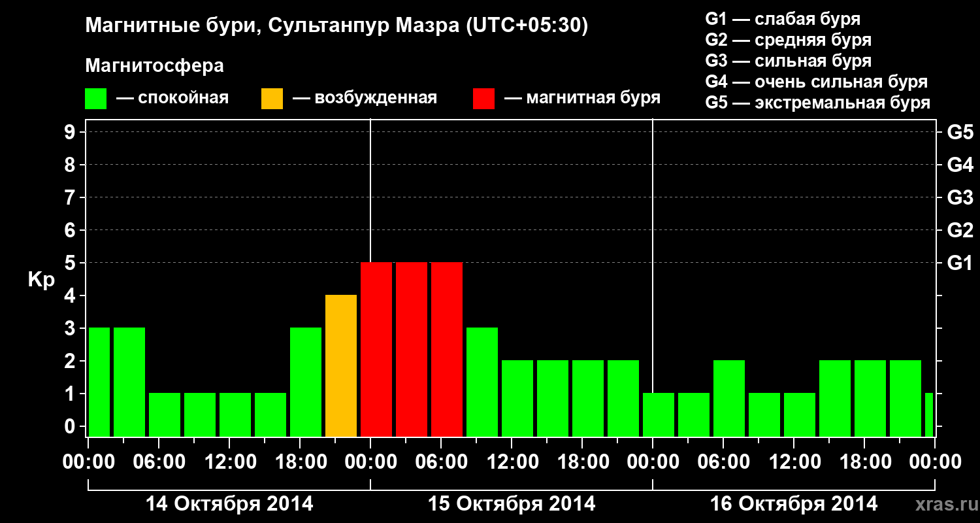Viewport: 980px width, 523px height.
Task: Click the 'G3 — сильная буря' legend line
Action: point(788,61)
